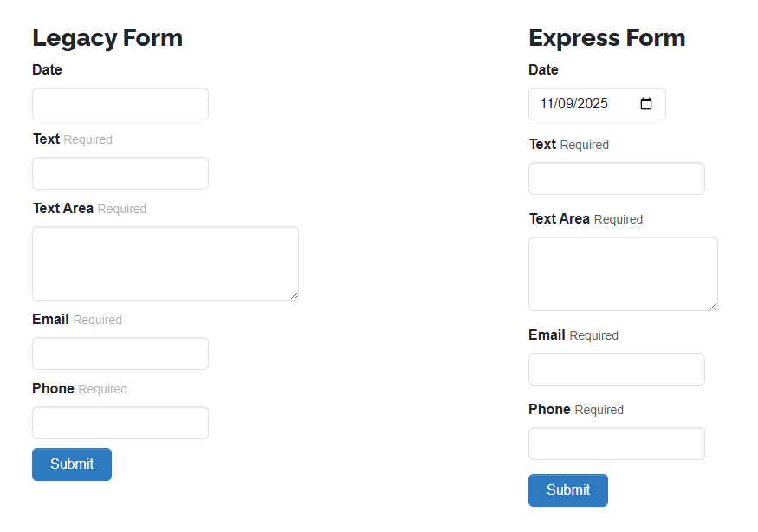
Task: Grab the Legacy Text Area resize handle
Action: coord(295,296)
